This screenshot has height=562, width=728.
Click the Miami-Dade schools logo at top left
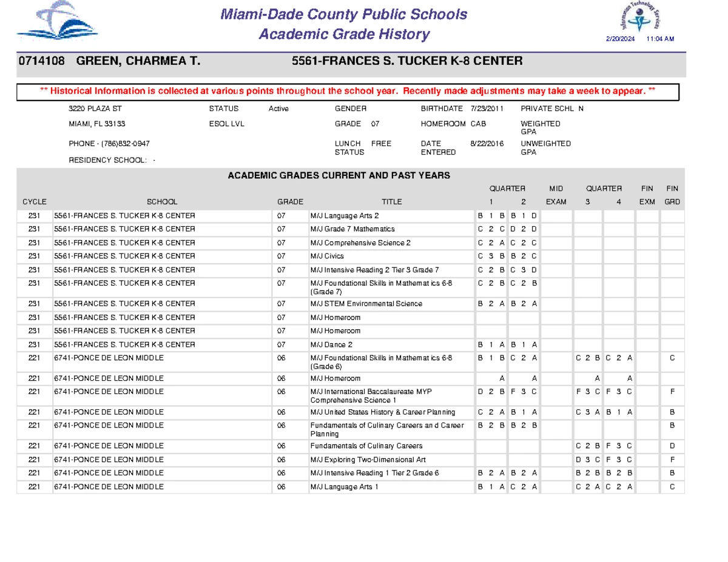point(56,24)
